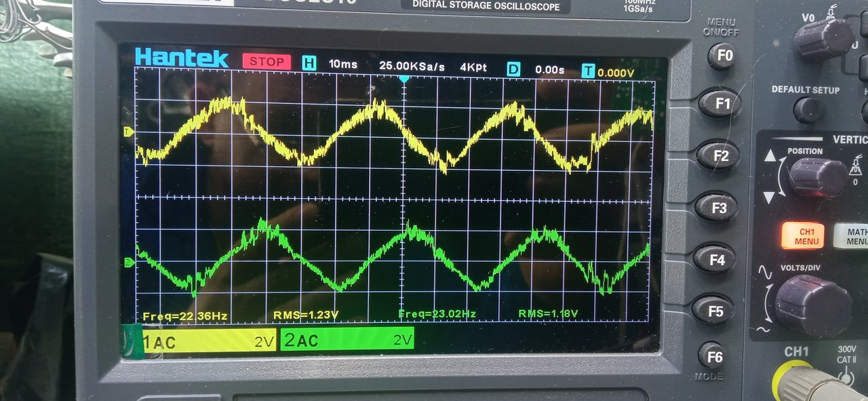Select the up arrow beside POSITION knob
Screen dimensions: 868x401
click(769, 156)
